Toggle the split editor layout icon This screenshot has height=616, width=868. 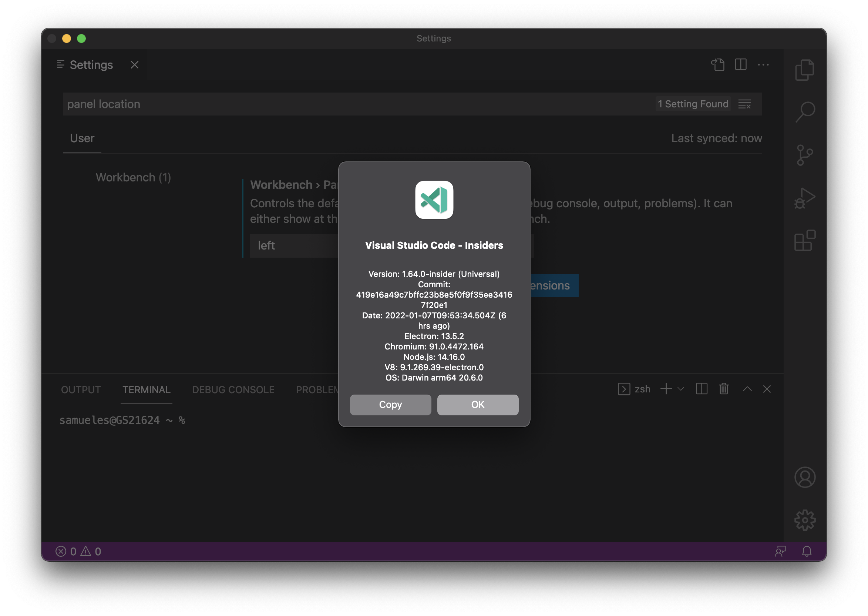click(x=740, y=64)
